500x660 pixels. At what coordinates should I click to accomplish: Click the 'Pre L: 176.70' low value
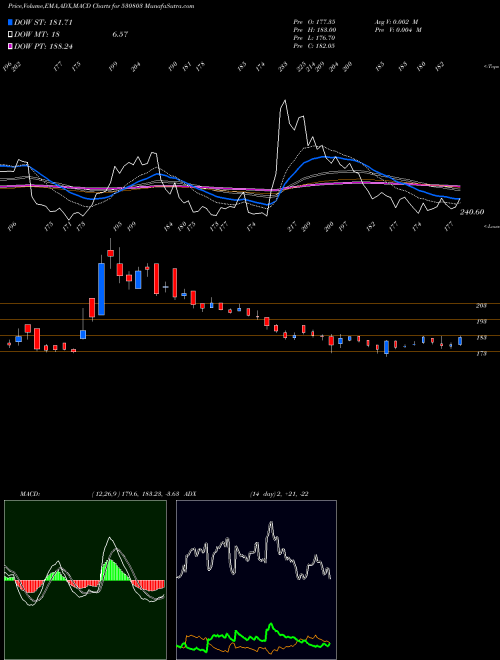(314, 38)
